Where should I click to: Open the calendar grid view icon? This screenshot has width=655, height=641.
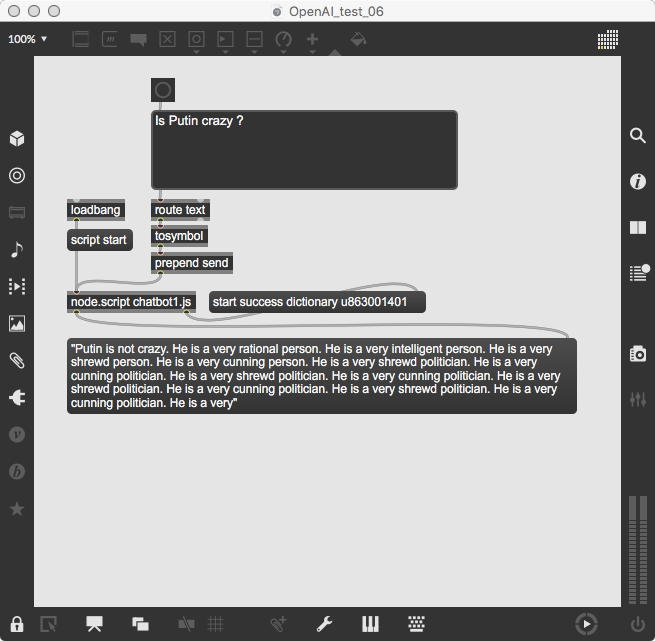608,39
